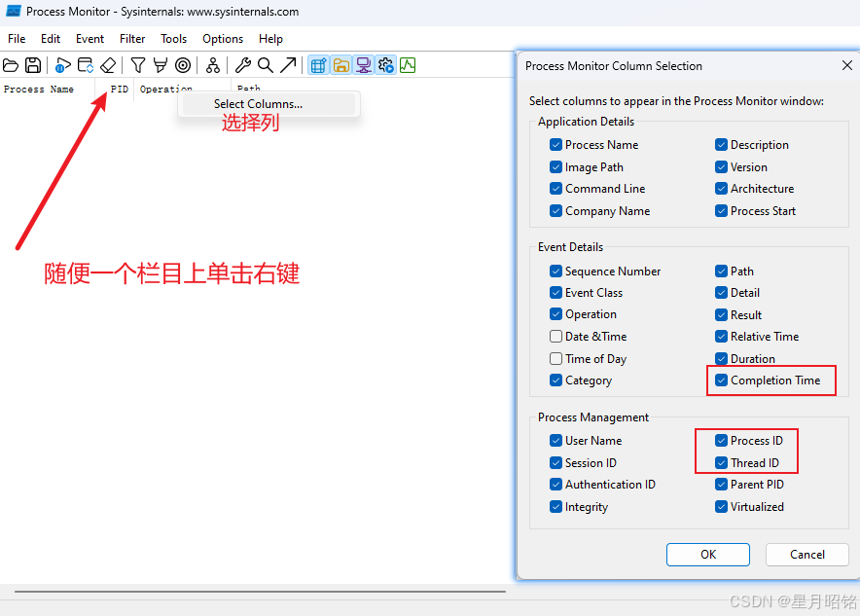This screenshot has height=616, width=860.
Task: Click the Highlight marker icon
Action: pyautogui.click(x=161, y=65)
